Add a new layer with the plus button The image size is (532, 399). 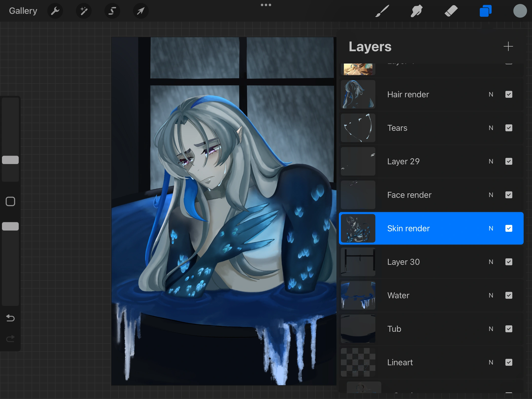[x=508, y=46]
